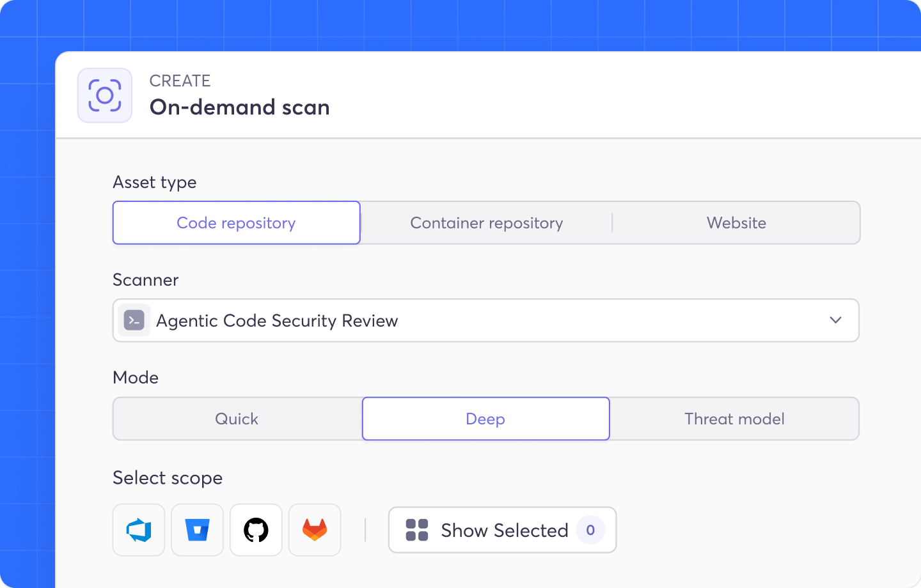Click the selected count badge showing 0
The width and height of the screenshot is (921, 588).
(590, 530)
